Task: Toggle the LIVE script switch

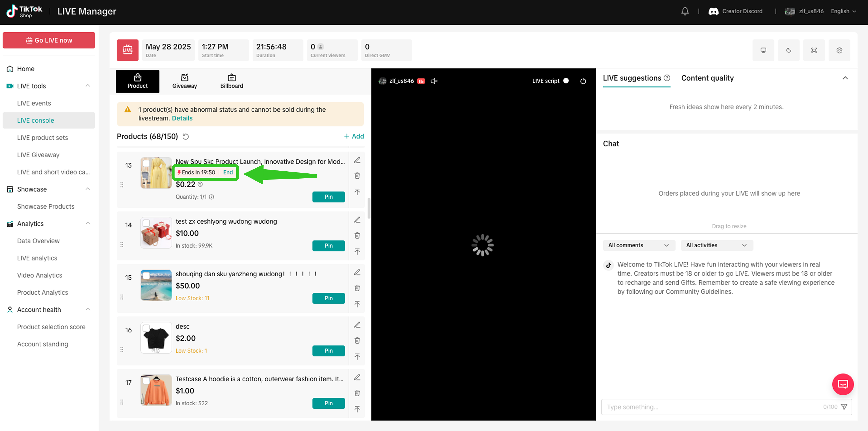Action: tap(566, 81)
